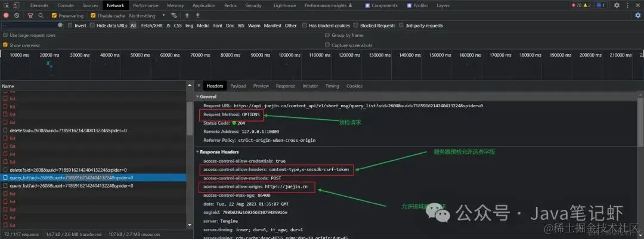Viewport: 644px width, 239px height.
Task: Clear the network log
Action: tap(17, 15)
